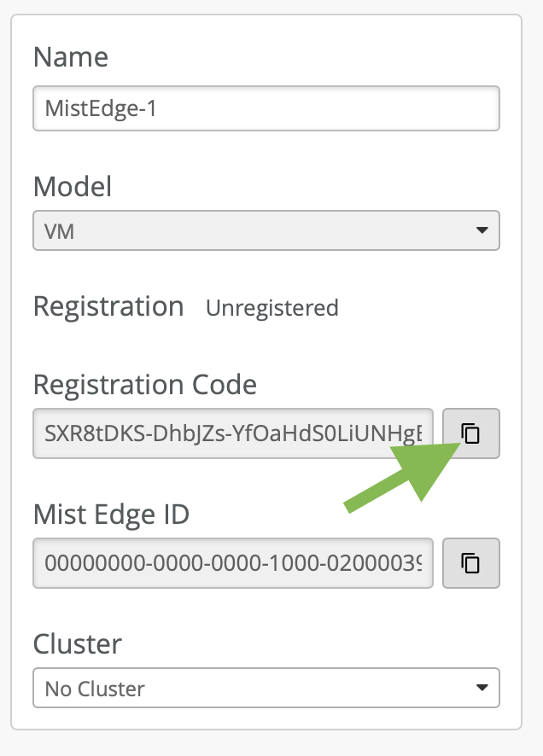The width and height of the screenshot is (543, 756).
Task: Click the Model heading label
Action: pos(73,185)
